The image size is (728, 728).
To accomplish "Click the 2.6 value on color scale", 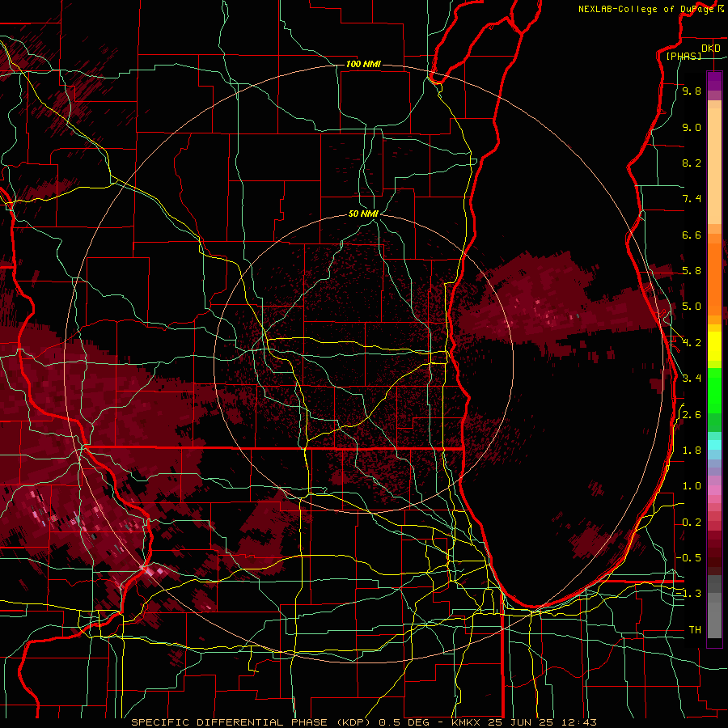I will [x=692, y=415].
